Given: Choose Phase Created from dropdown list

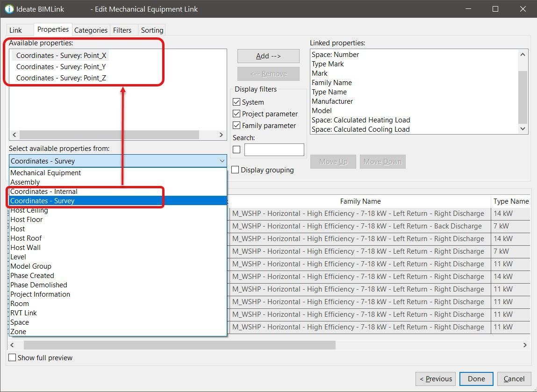Looking at the screenshot, I should coord(118,276).
